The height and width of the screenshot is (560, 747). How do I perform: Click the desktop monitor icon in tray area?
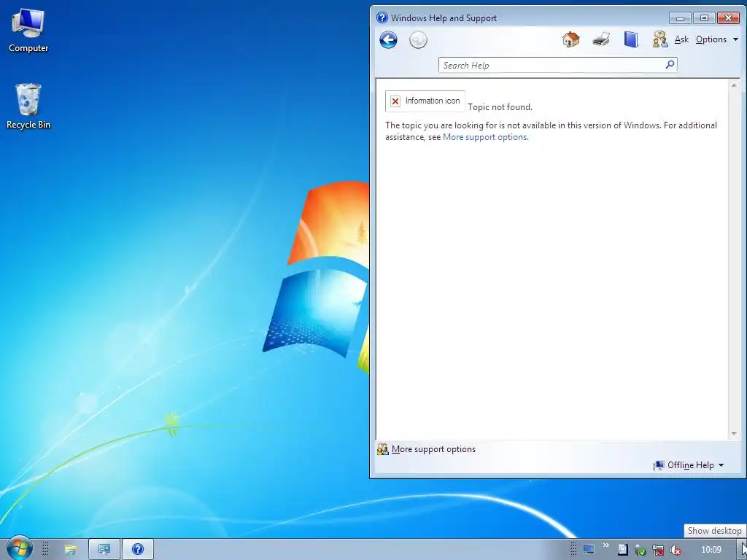[589, 550]
